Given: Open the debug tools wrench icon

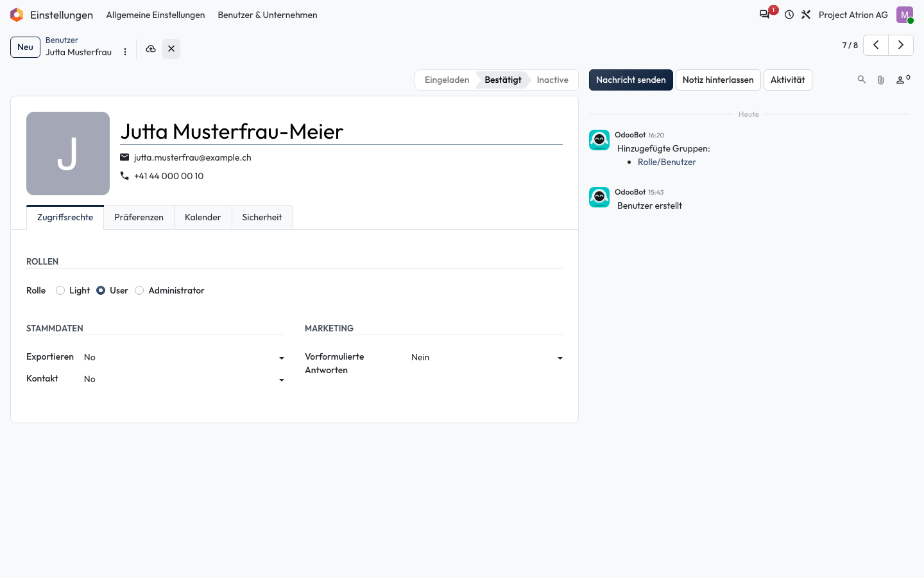Looking at the screenshot, I should [806, 15].
